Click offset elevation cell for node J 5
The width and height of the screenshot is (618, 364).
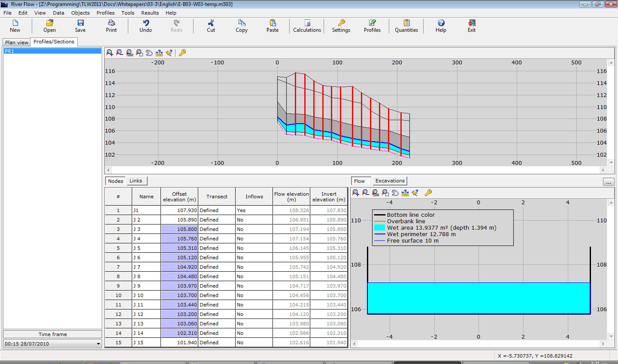[x=179, y=248]
